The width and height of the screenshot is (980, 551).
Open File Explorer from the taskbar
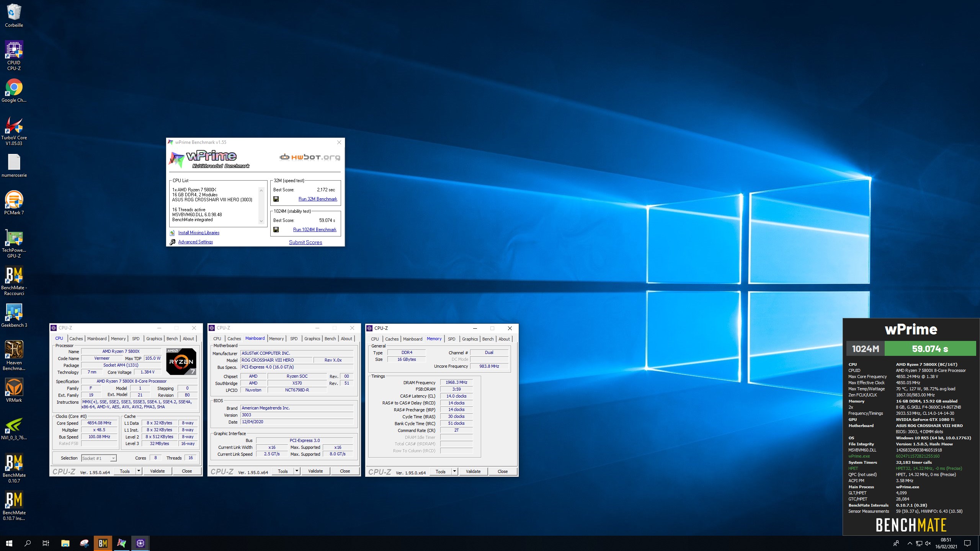tap(65, 543)
